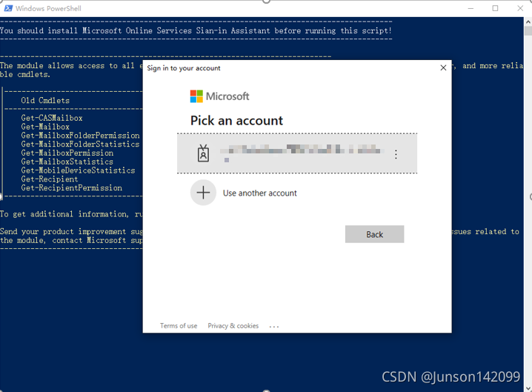532x392 pixels.
Task: Click the Microsoft logo in the dialog
Action: (219, 96)
